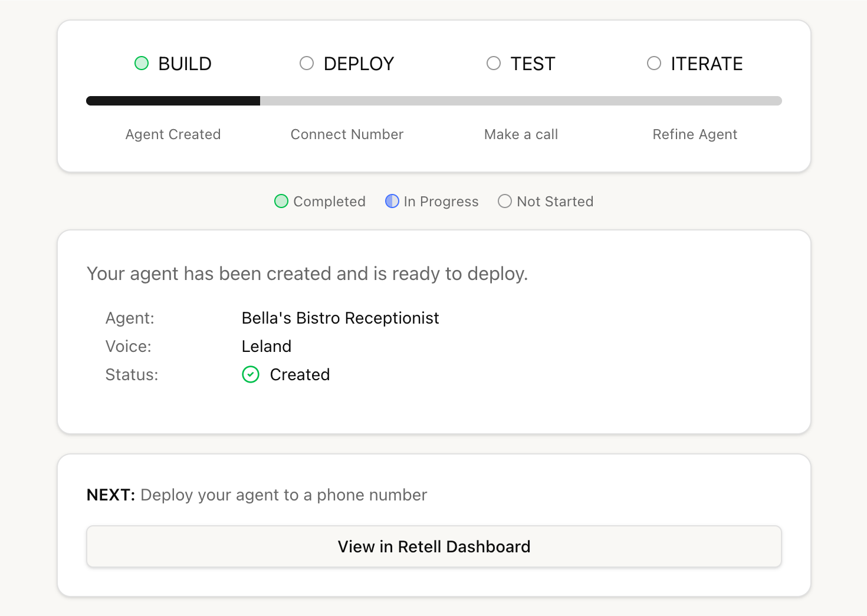867x616 pixels.
Task: Click the green BUILD step status circle
Action: point(142,63)
